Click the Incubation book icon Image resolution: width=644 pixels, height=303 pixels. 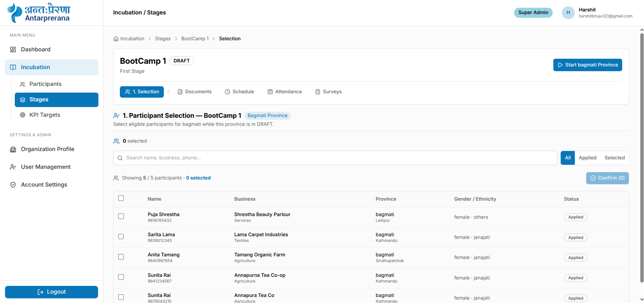click(13, 67)
